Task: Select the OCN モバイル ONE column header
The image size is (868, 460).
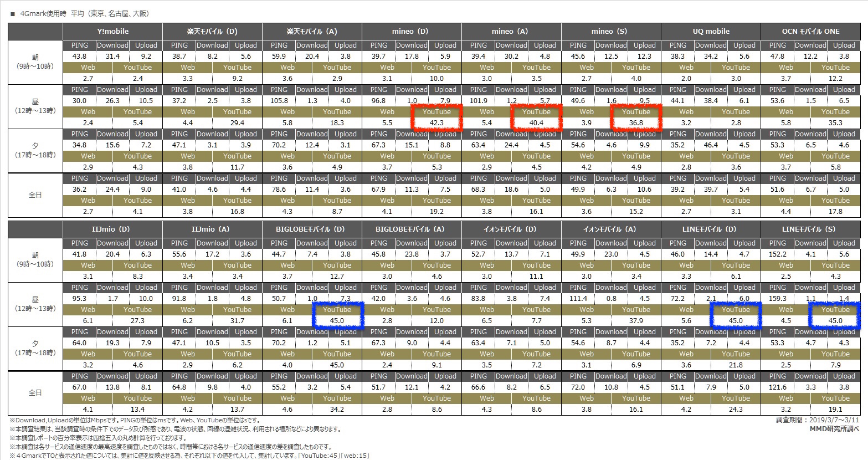Action: [810, 32]
